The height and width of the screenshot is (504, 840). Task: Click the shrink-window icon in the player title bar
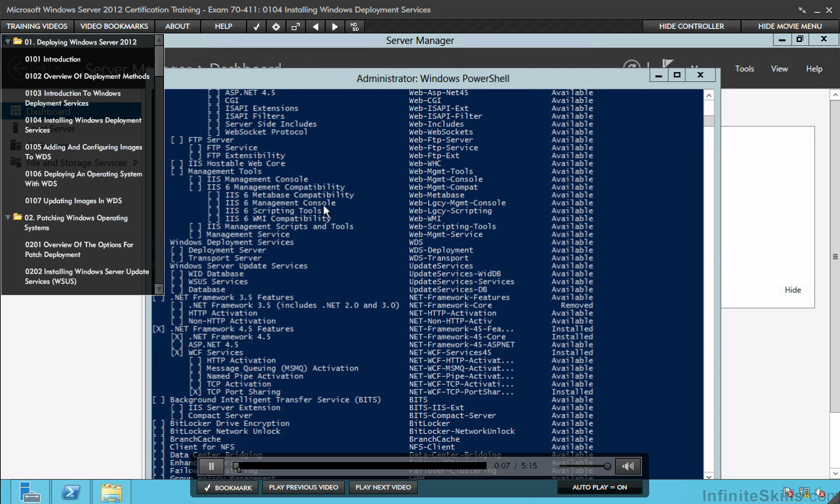pos(803,10)
